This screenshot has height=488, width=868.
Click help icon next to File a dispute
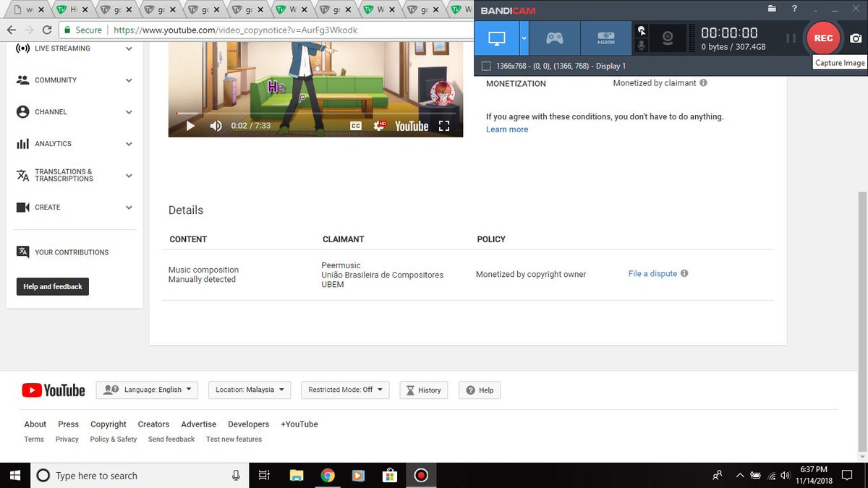[684, 274]
